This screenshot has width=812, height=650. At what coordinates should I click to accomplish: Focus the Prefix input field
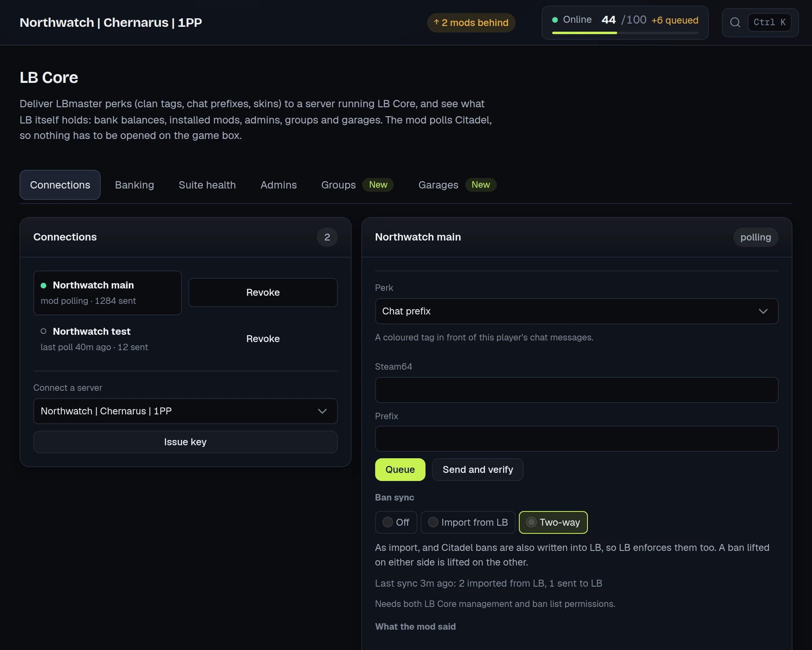tap(577, 439)
